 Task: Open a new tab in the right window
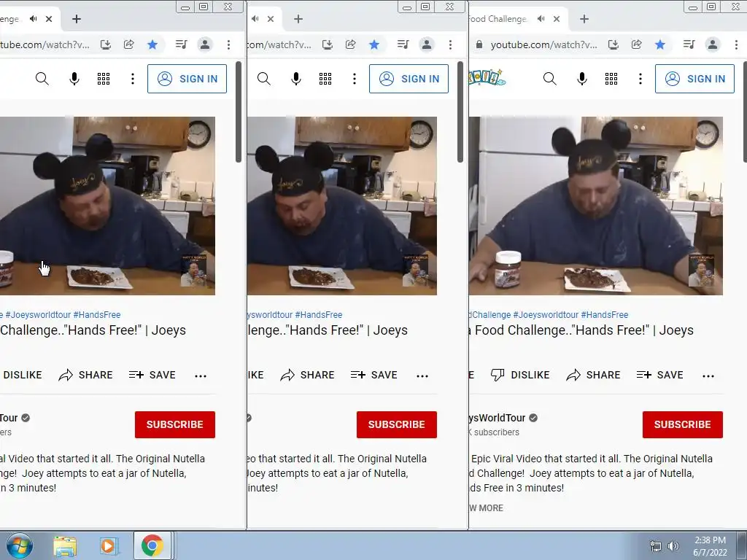pos(584,19)
